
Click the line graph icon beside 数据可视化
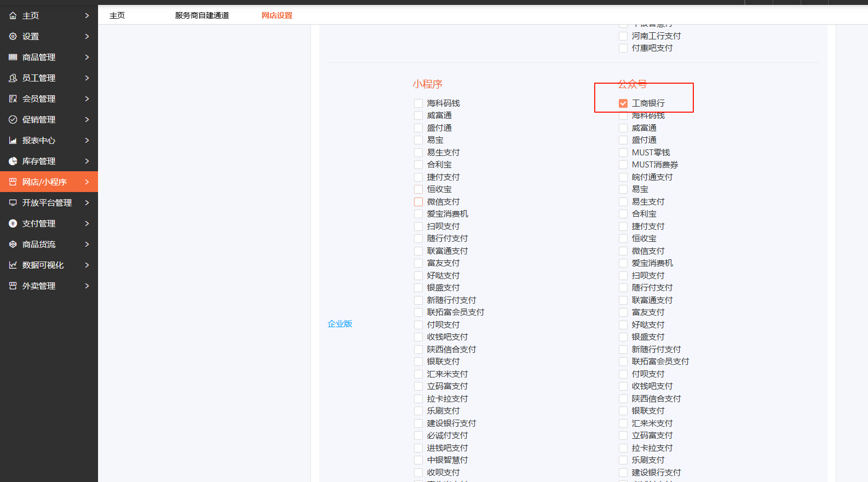point(13,265)
